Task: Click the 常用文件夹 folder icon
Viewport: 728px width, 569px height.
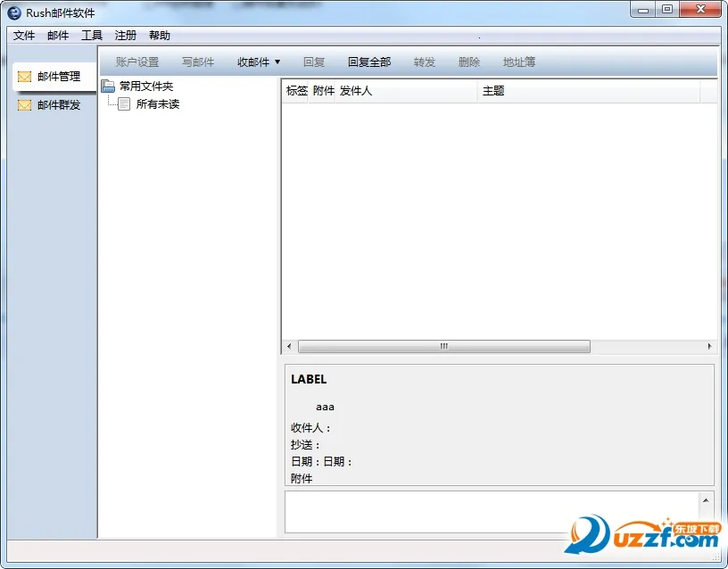Action: (108, 87)
